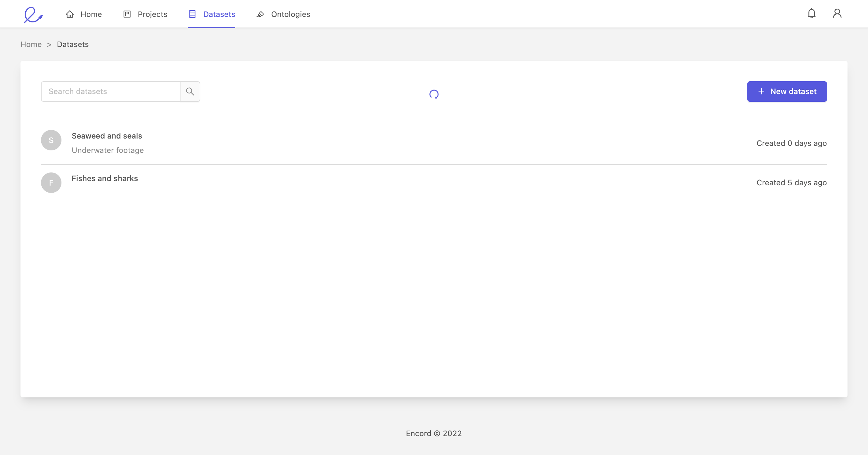Open the Projects tab

tap(145, 14)
